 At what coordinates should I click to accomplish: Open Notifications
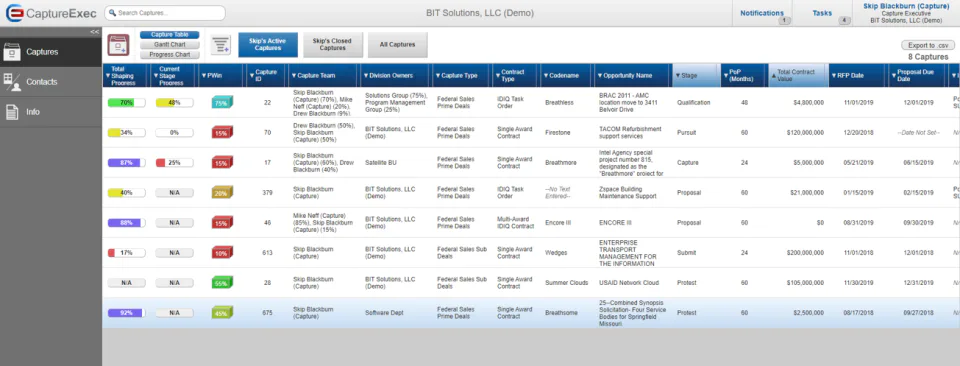click(762, 13)
